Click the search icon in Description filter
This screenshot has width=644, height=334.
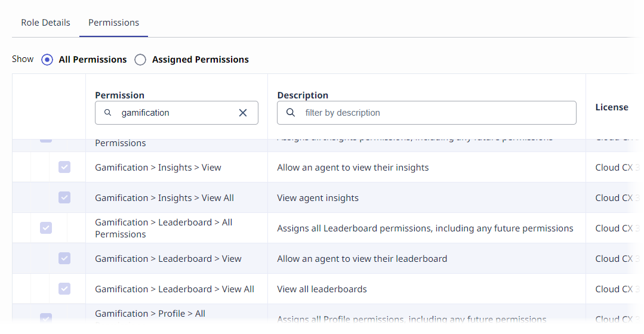pyautogui.click(x=291, y=113)
